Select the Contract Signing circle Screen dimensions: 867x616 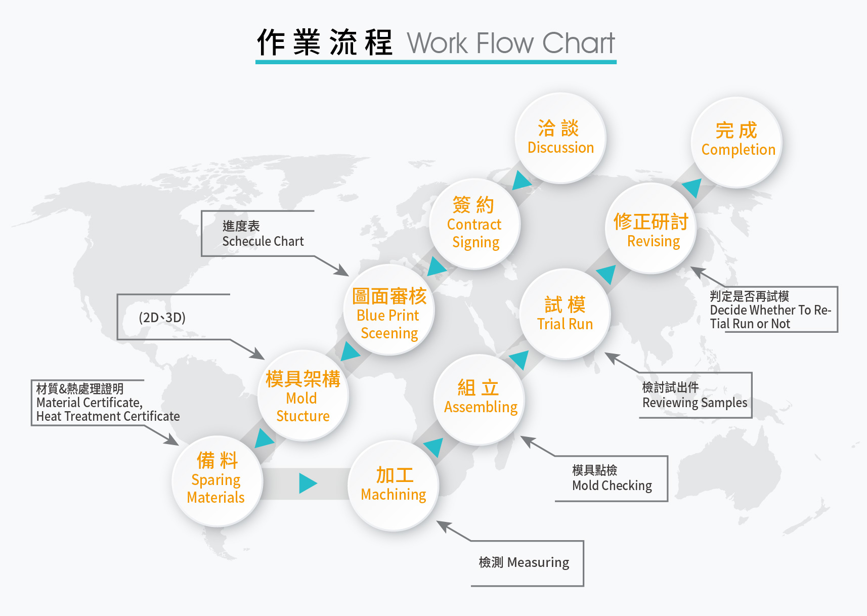pyautogui.click(x=474, y=224)
